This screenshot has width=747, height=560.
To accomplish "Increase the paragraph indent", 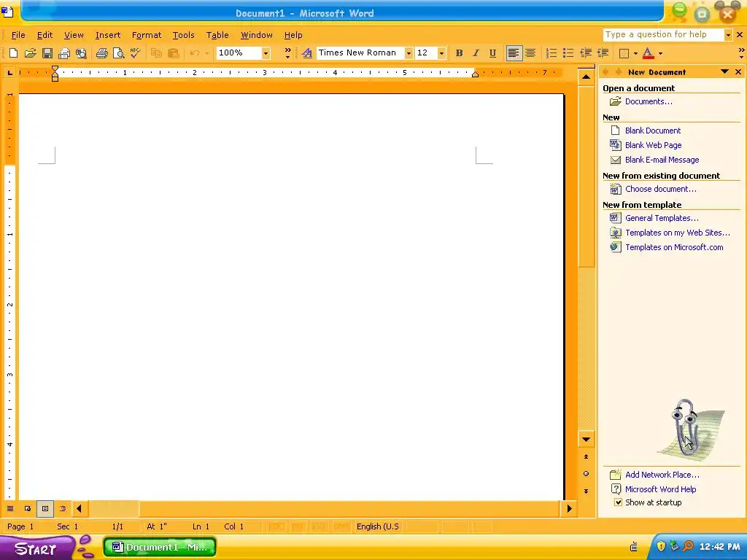I will click(603, 53).
